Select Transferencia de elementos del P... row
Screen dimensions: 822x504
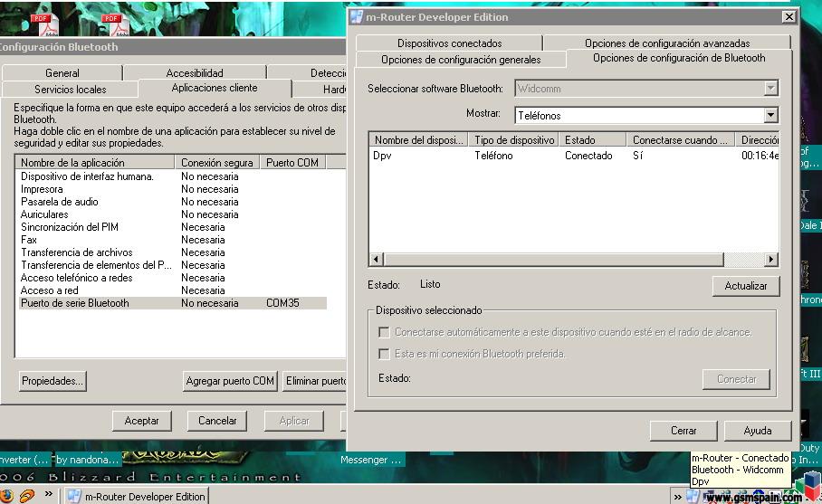pos(173,265)
